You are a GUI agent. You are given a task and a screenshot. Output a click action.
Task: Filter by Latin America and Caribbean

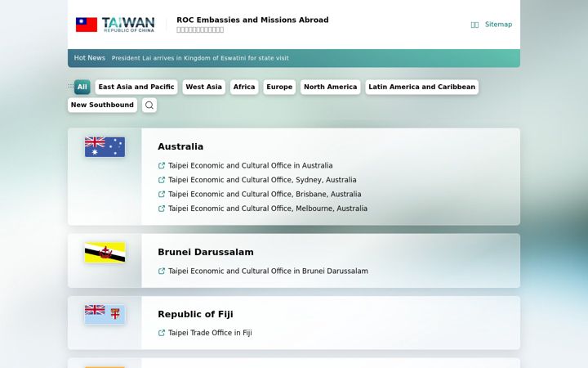point(422,87)
